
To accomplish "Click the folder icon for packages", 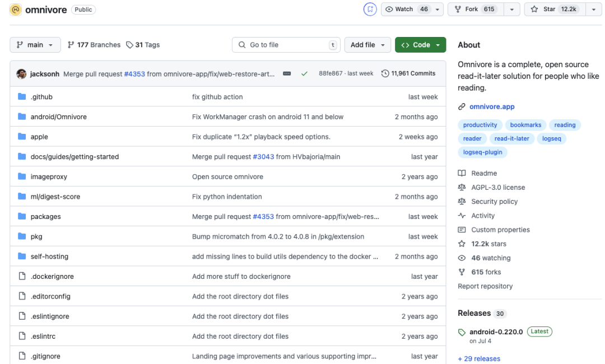I will coord(22,216).
